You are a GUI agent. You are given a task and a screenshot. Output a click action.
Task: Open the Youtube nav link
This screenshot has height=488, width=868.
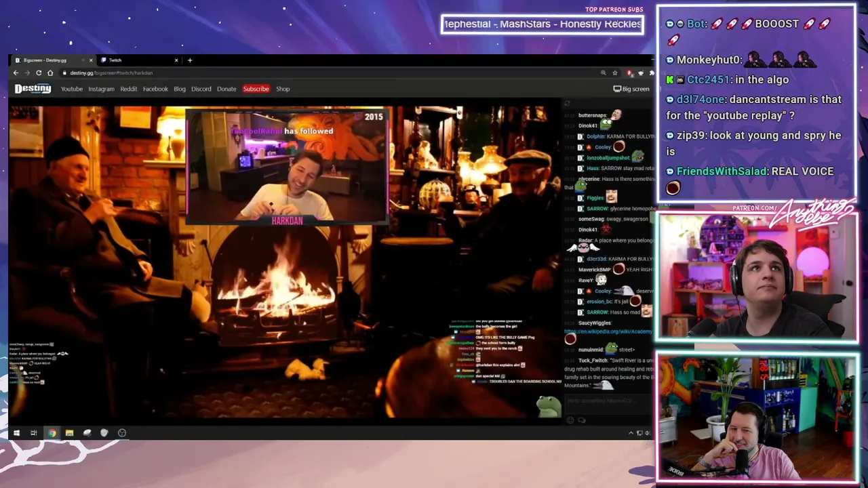coord(72,89)
